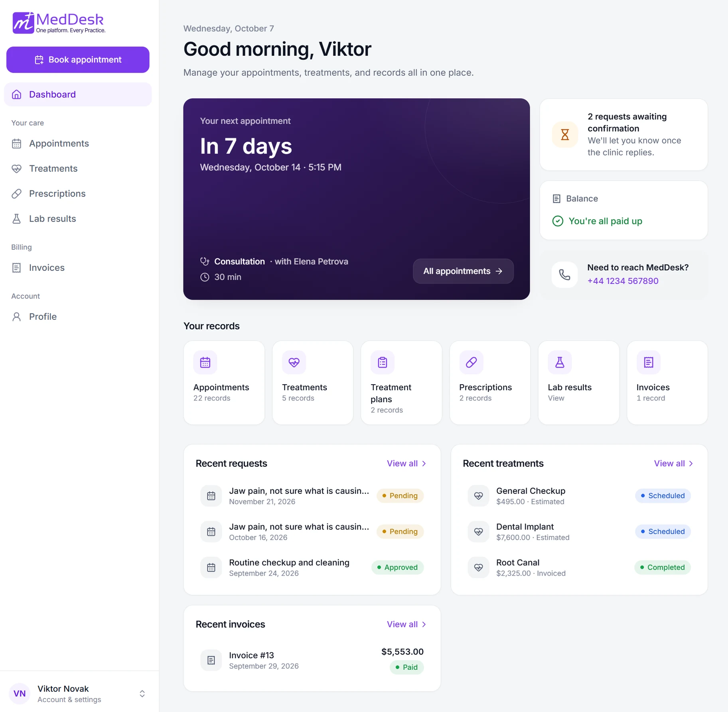Call the +44 1234 567890 phone link

tap(623, 281)
